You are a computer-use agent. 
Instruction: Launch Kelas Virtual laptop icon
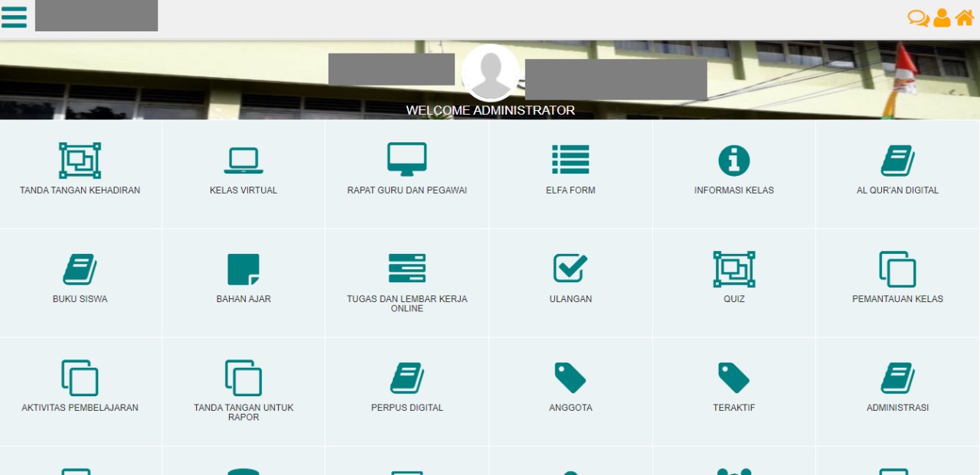[x=243, y=161]
